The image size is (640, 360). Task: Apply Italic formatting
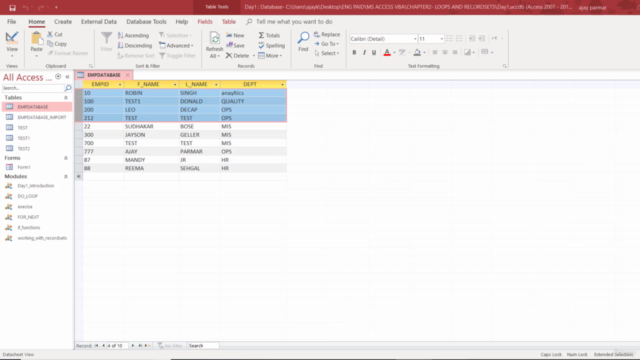tap(364, 52)
